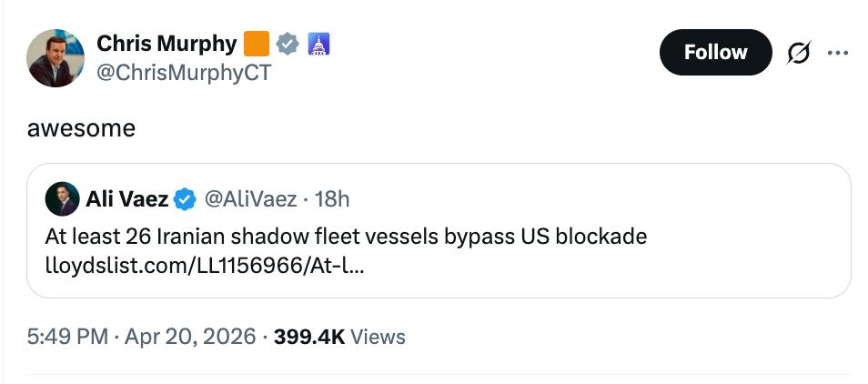The image size is (868, 384).
Task: Click the Grok slashed-circle icon
Action: (x=800, y=53)
